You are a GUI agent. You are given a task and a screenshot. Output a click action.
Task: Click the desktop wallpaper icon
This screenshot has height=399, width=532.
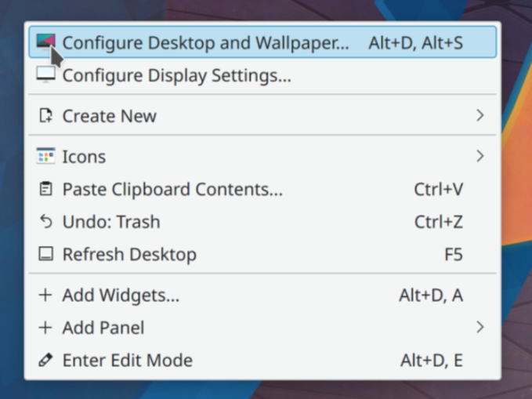[46, 42]
